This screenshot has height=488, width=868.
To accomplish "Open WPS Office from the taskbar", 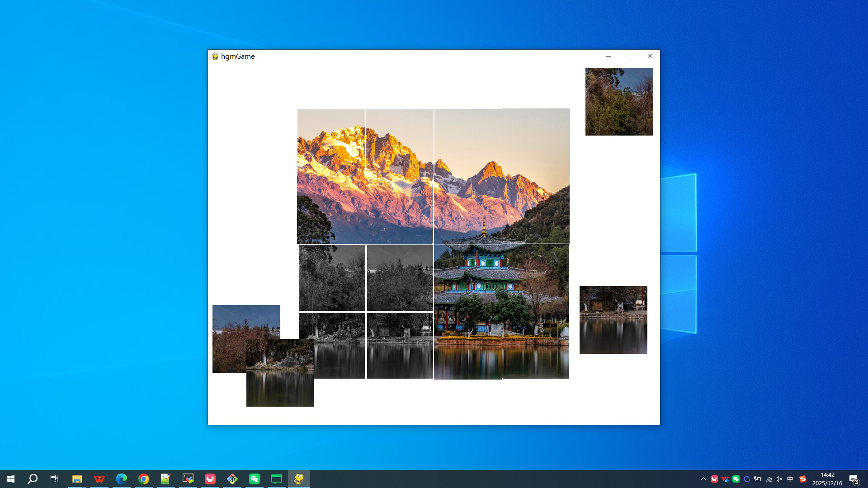I will [99, 479].
